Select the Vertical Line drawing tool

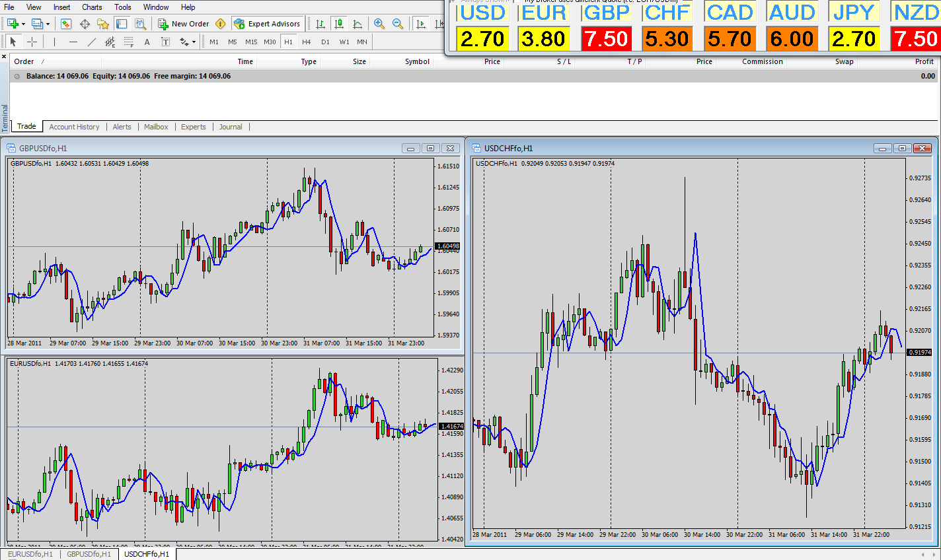coord(55,42)
